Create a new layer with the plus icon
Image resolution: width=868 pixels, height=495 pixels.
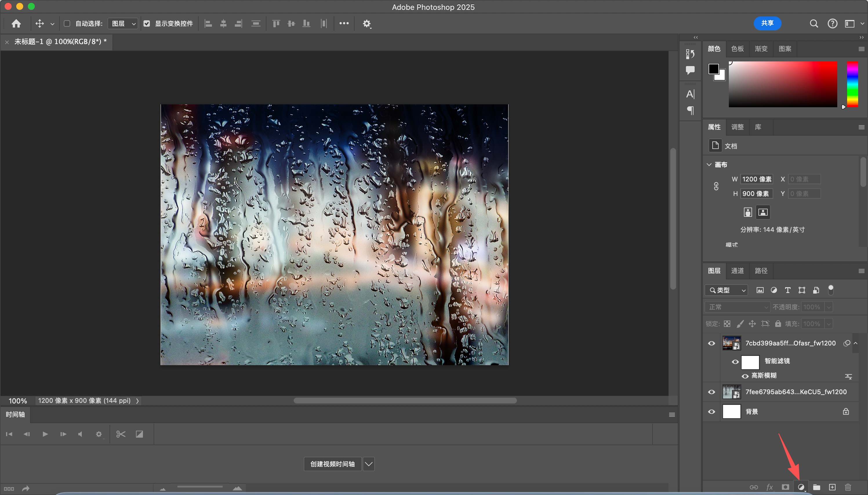click(x=832, y=487)
